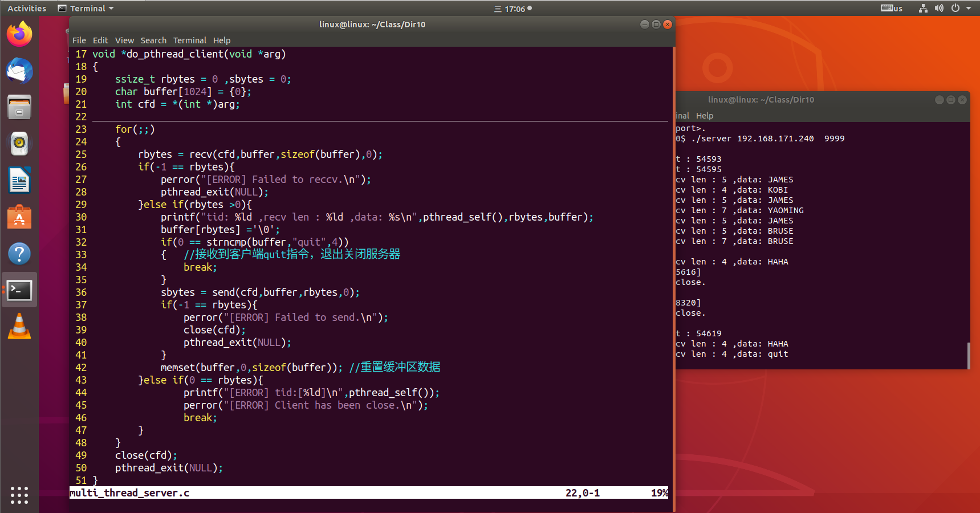Open the power icon in top bar

pos(955,8)
